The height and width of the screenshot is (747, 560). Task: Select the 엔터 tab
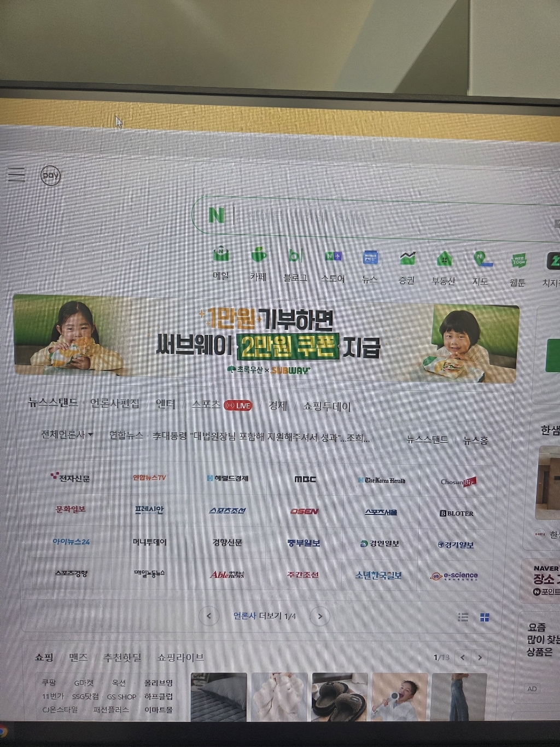pos(166,404)
